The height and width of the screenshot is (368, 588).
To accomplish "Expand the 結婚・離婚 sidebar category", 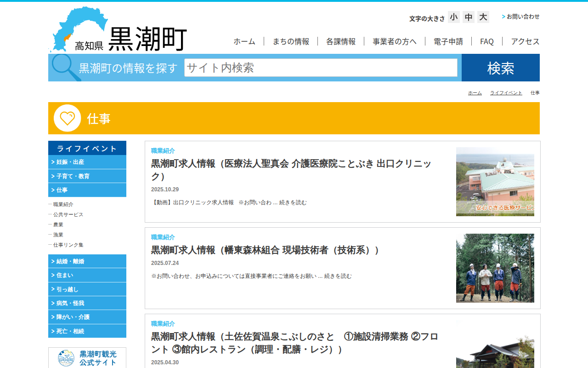I will tap(87, 261).
